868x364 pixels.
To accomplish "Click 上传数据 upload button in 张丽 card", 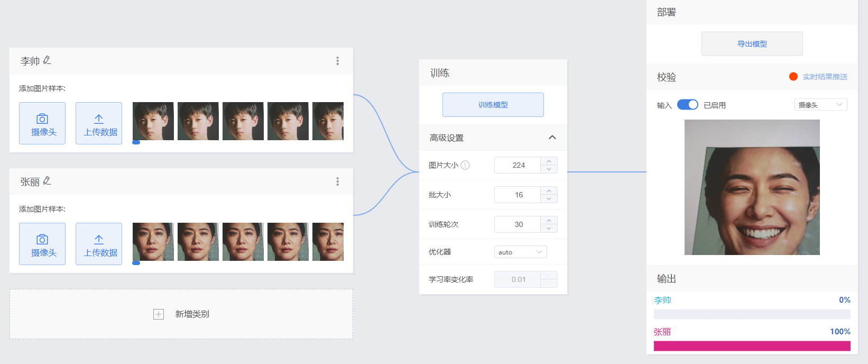I will 99,244.
